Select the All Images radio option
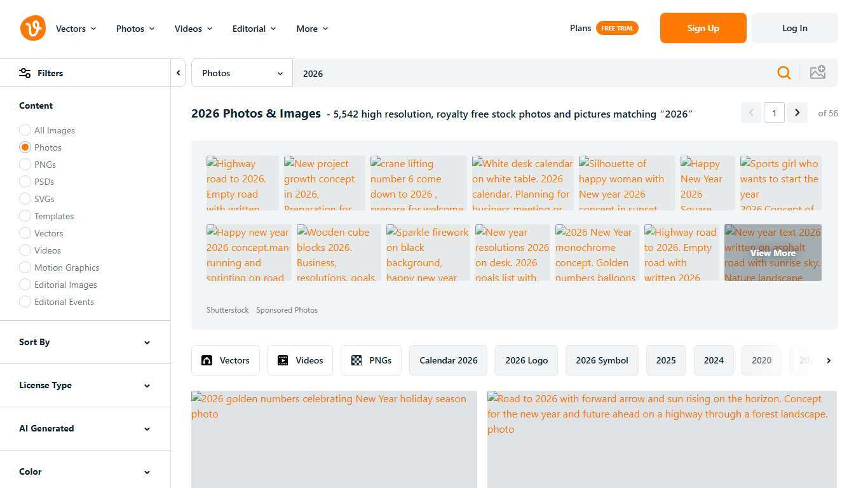868x488 pixels. pos(25,130)
